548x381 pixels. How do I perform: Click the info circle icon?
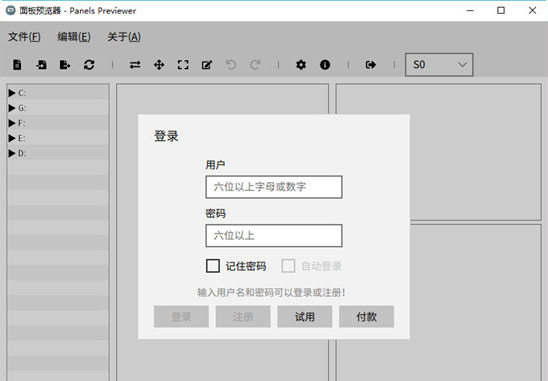(x=325, y=65)
